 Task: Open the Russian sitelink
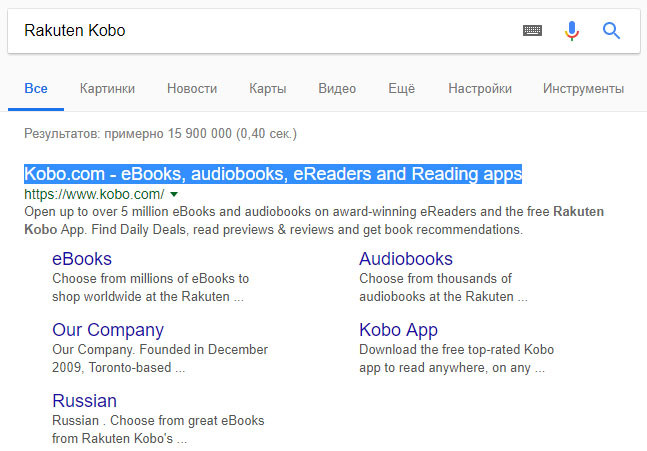click(x=84, y=401)
